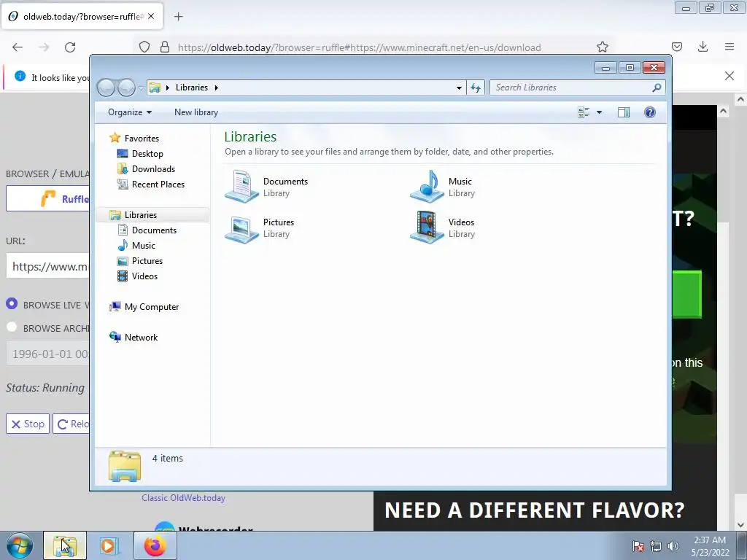
Task: Open Pictures in the navigation pane
Action: [x=147, y=261]
